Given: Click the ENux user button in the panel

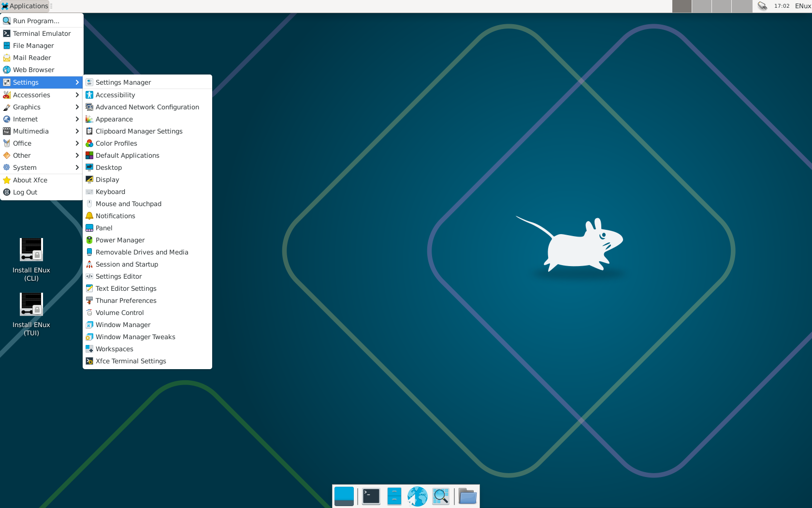Looking at the screenshot, I should tap(803, 6).
